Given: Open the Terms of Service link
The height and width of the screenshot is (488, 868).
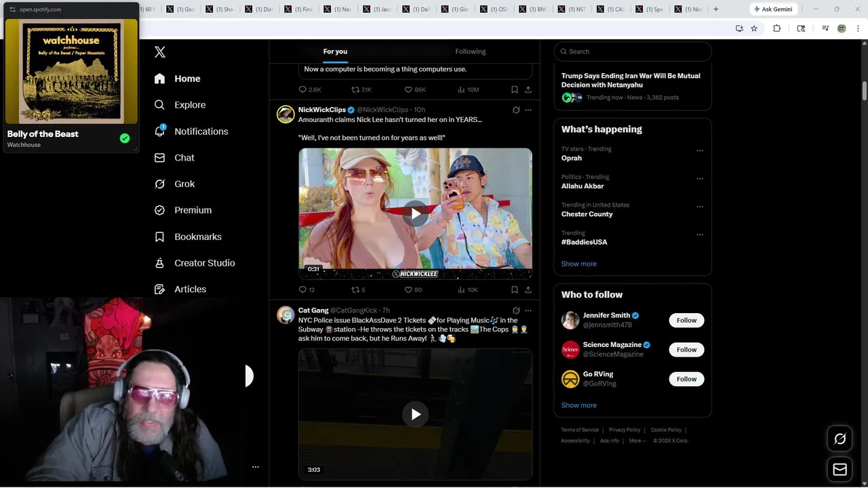Looking at the screenshot, I should [580, 430].
